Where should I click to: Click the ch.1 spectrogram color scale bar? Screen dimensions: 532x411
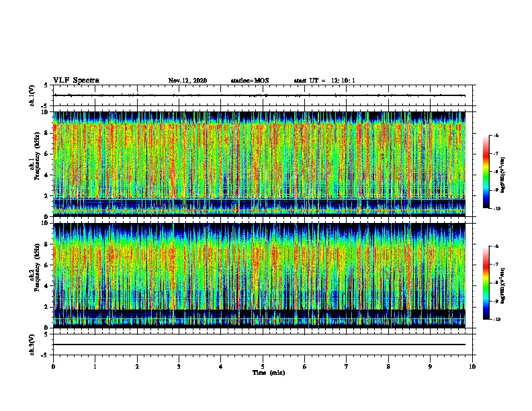(486, 172)
